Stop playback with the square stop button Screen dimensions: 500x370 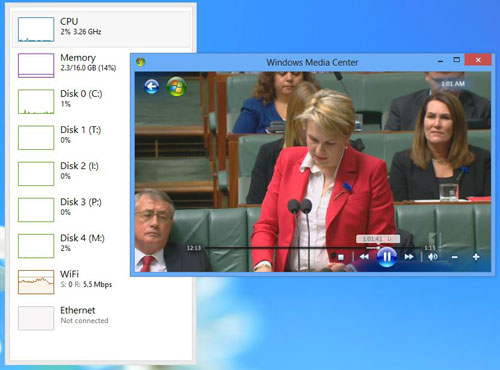(341, 257)
